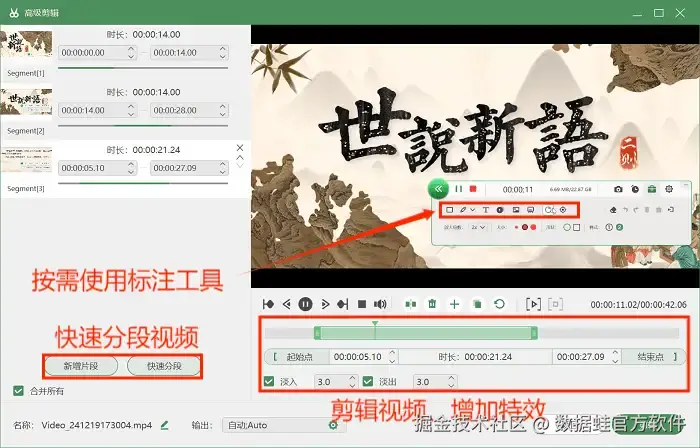Screen dimensions: 700x448
Task: Toggle the 淡出 fade-out checkbox
Action: point(368,382)
